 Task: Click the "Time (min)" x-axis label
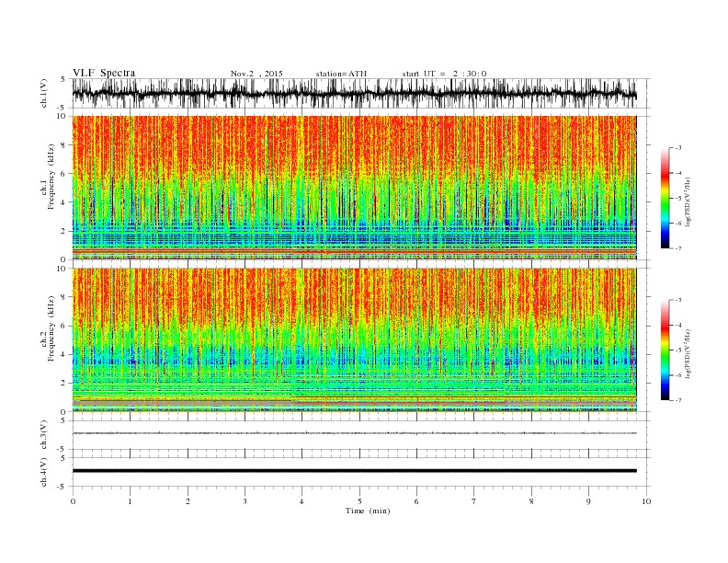coord(368,511)
